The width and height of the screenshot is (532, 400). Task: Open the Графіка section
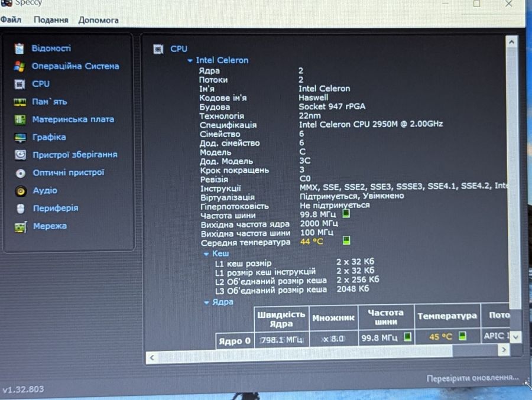pos(49,138)
